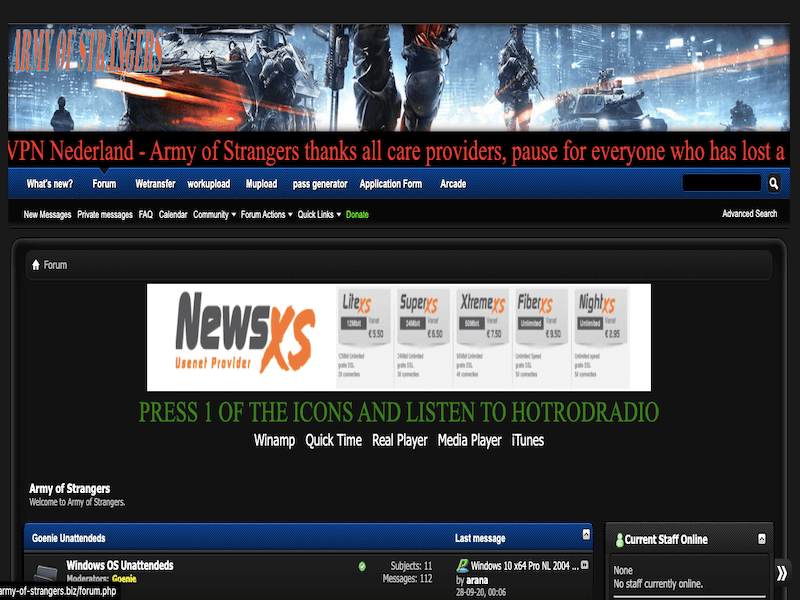This screenshot has height=600, width=800.
Task: Click the double-arrow sidebar toggle icon
Action: pos(782,573)
